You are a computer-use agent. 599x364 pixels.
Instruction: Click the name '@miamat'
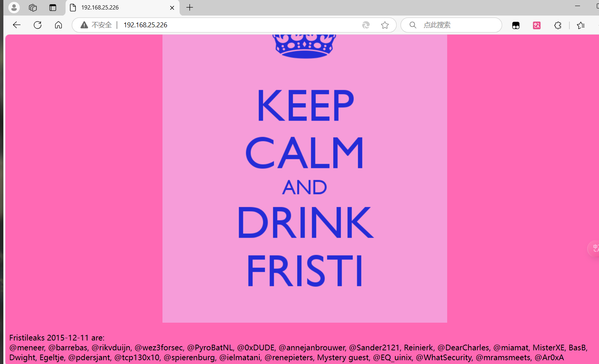[x=511, y=348]
